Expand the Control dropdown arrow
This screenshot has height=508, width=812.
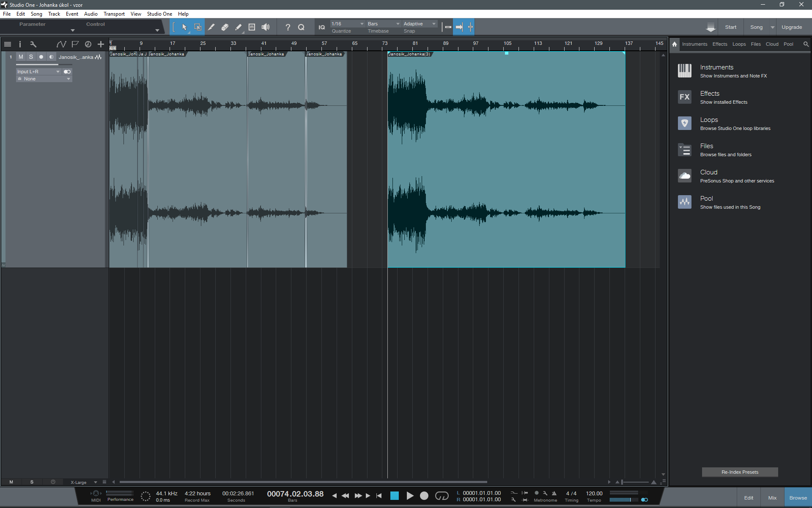coord(157,30)
